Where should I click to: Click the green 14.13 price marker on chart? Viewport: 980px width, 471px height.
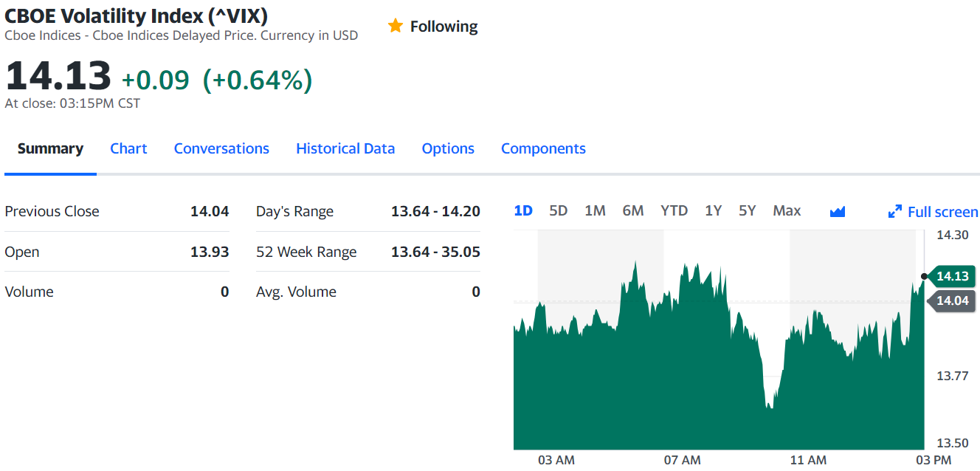(x=952, y=276)
